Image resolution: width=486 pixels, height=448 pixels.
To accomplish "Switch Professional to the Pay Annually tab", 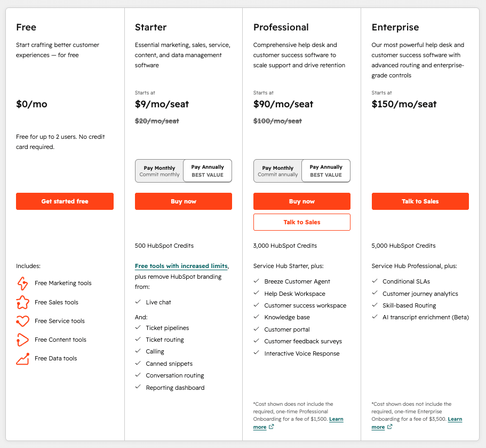I will pyautogui.click(x=326, y=170).
